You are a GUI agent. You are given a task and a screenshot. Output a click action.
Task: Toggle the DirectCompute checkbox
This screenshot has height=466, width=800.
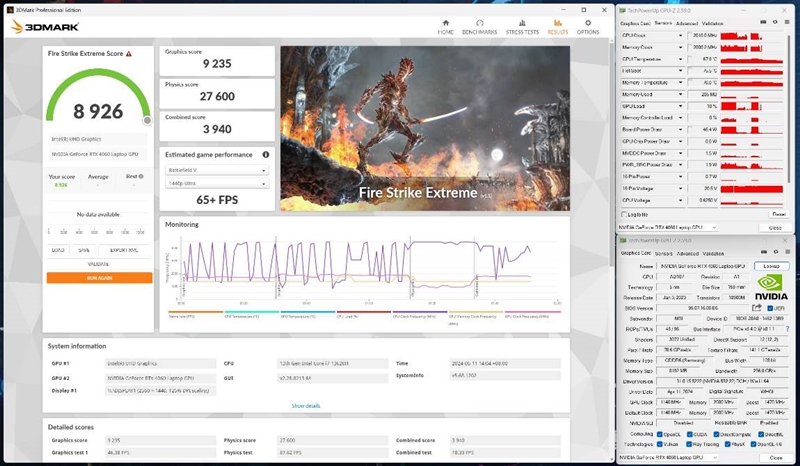click(716, 434)
